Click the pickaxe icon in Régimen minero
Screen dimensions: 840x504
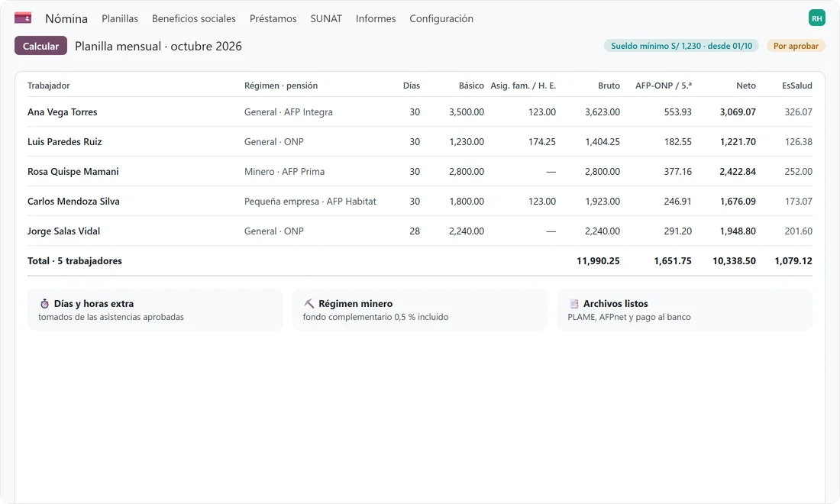point(309,304)
